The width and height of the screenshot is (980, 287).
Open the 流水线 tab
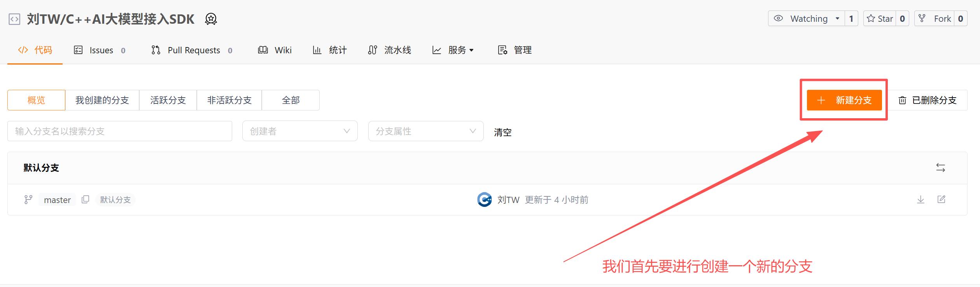coord(390,50)
